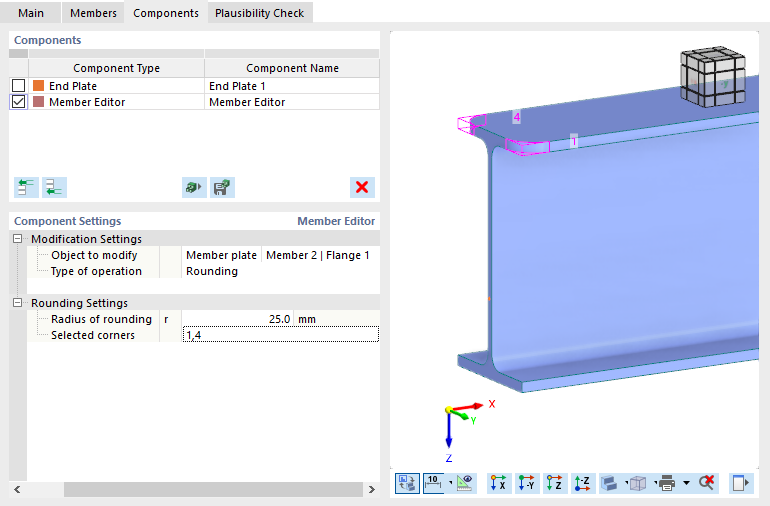Screen dimensions: 770x506
Task: Select the Components tab
Action: pyautogui.click(x=166, y=13)
